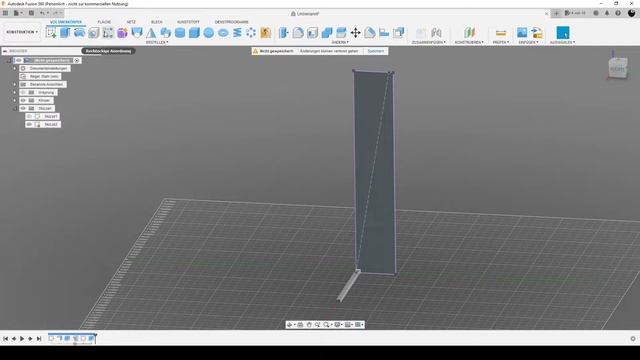The width and height of the screenshot is (640, 360).
Task: Open the notifications bell icon
Action: point(607,13)
